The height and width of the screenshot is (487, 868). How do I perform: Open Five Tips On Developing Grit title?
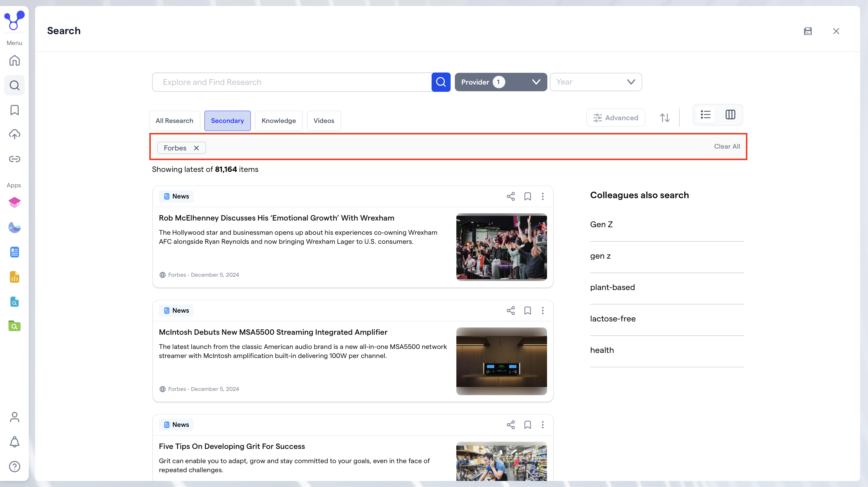click(232, 446)
